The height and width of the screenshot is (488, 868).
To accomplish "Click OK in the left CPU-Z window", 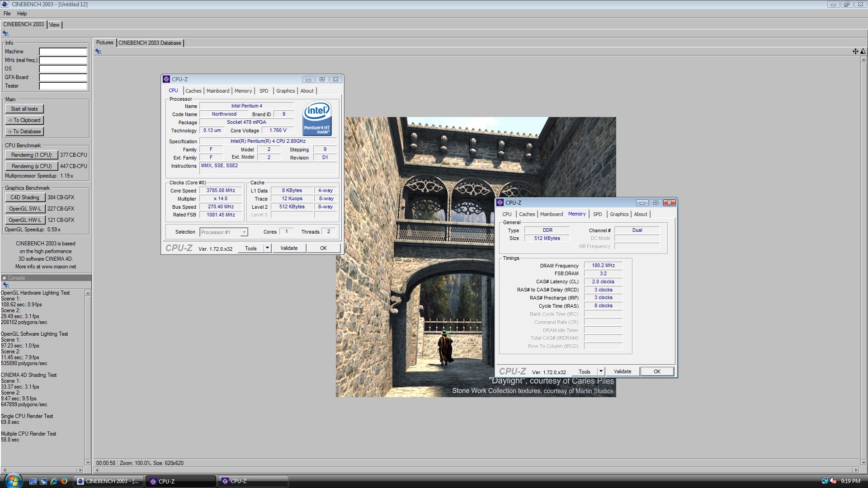I will (x=324, y=248).
